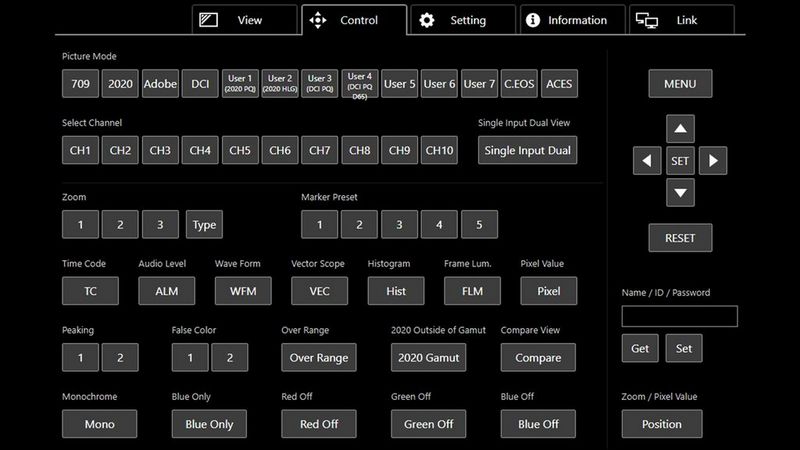Enable Blue Only display mode

[x=209, y=424]
